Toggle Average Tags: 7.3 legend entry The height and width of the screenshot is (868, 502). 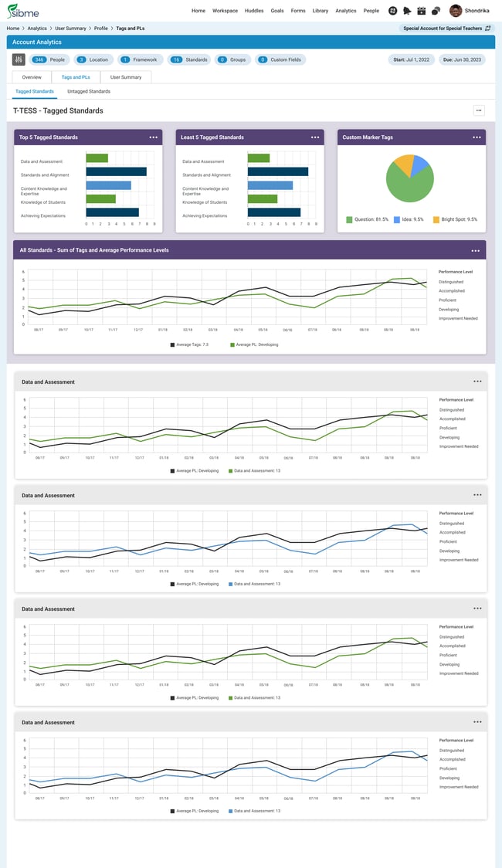point(189,345)
